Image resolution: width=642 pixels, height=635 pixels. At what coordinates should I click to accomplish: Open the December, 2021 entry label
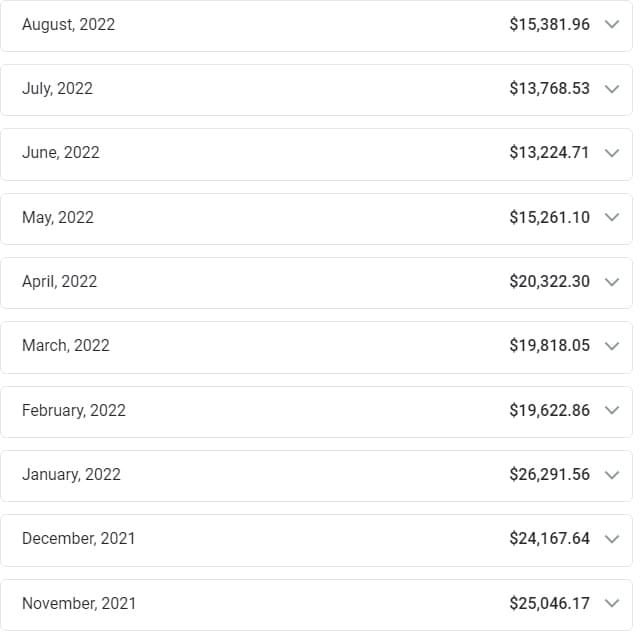[78, 539]
